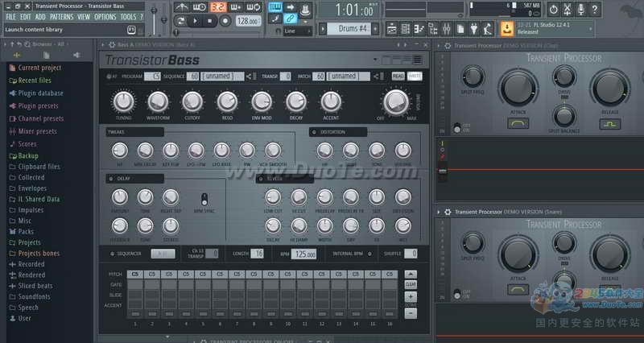
Task: Open the EDIT menu
Action: [x=26, y=17]
